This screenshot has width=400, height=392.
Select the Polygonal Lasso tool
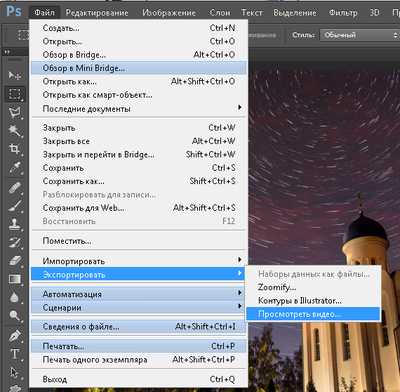(15, 113)
